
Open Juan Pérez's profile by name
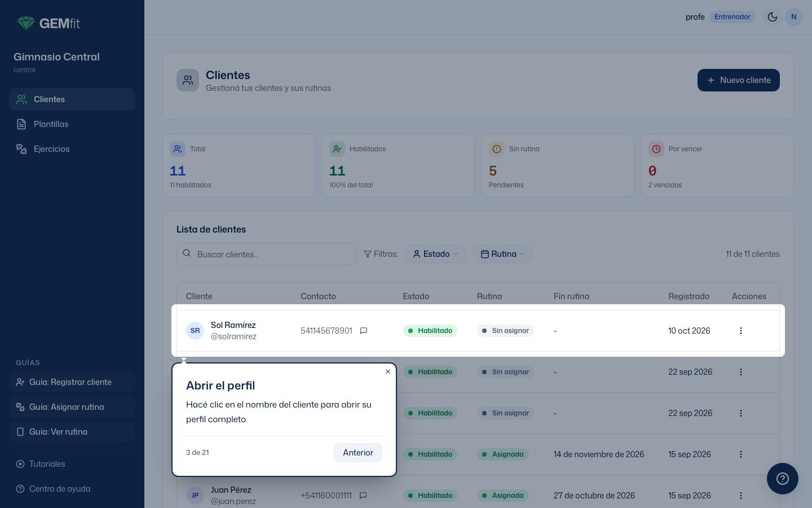(231, 490)
